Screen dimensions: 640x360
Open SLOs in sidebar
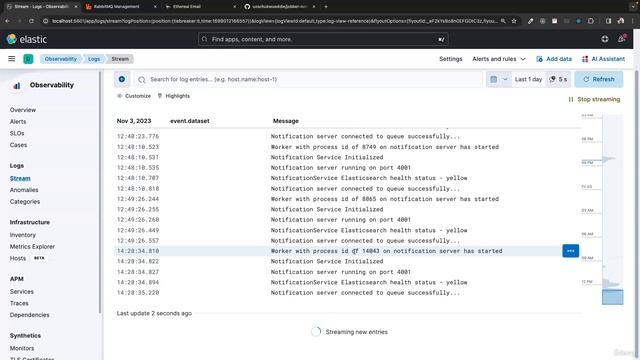pos(17,133)
